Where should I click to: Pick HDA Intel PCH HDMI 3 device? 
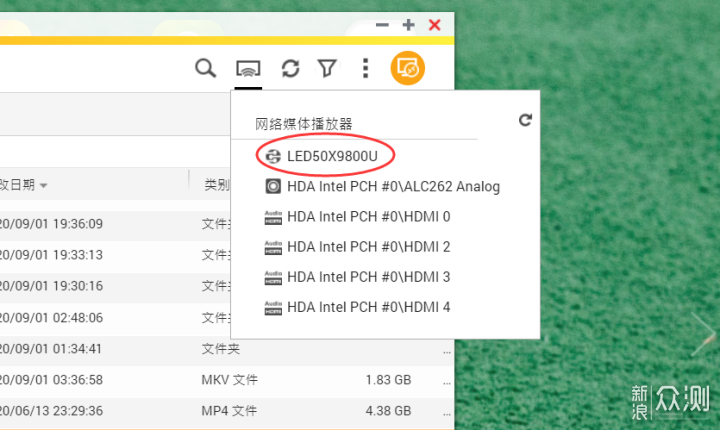pos(358,277)
